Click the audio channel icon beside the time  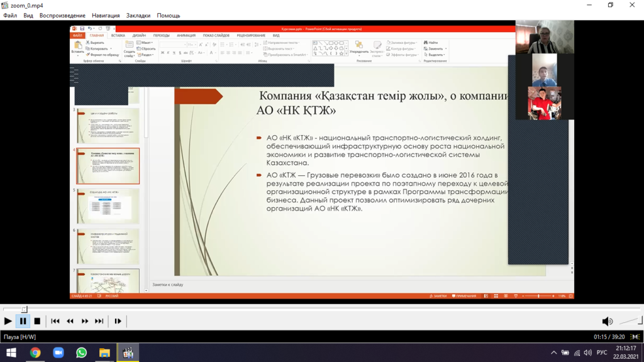tap(635, 337)
